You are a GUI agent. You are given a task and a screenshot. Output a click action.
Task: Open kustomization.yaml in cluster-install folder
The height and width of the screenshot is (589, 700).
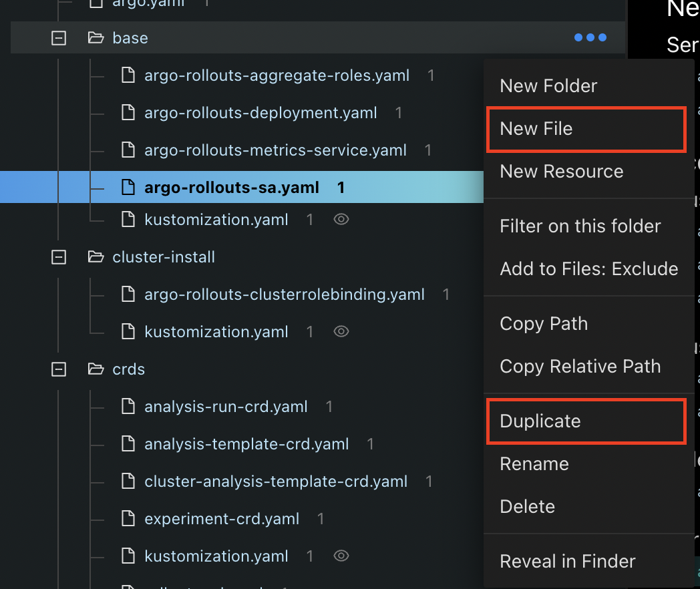pos(216,331)
